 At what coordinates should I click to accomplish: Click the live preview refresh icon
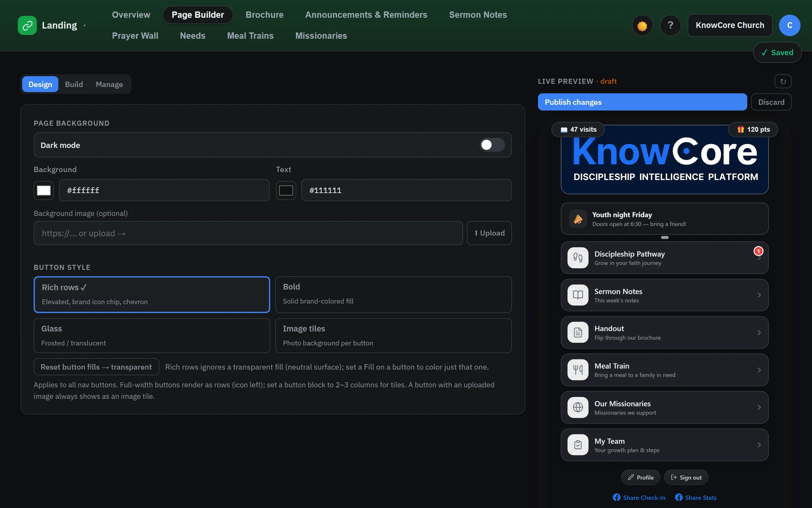(783, 81)
